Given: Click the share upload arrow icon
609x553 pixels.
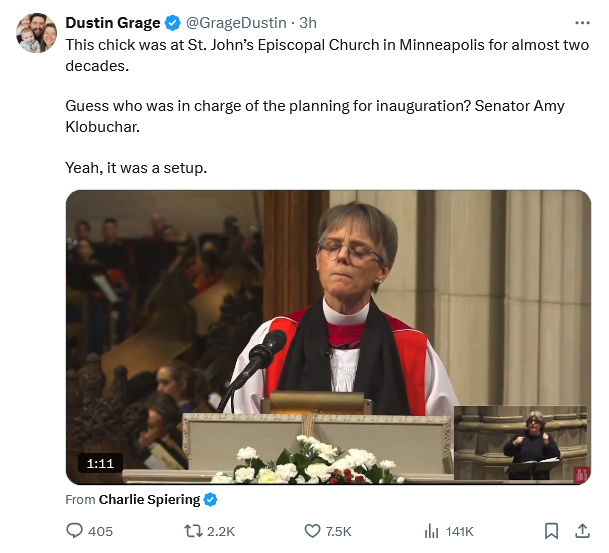Looking at the screenshot, I should click(x=583, y=531).
